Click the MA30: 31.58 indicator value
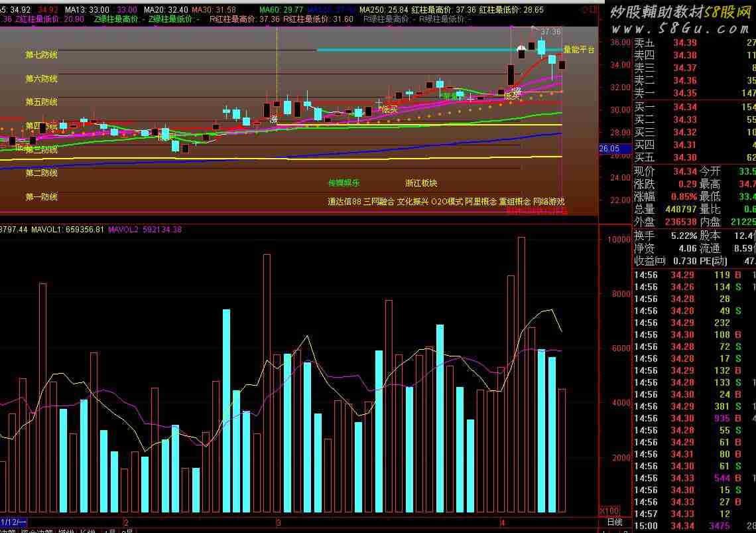Screen dimensions: 756x533 pos(214,10)
